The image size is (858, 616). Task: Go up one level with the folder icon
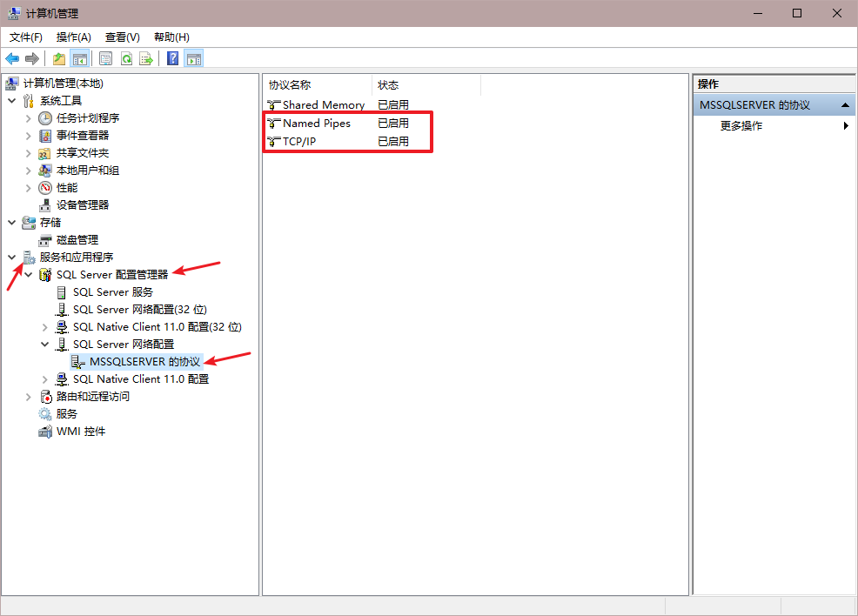[58, 58]
